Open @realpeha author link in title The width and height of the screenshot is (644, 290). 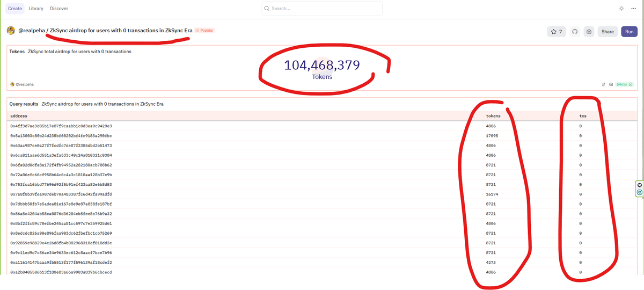pyautogui.click(x=32, y=30)
